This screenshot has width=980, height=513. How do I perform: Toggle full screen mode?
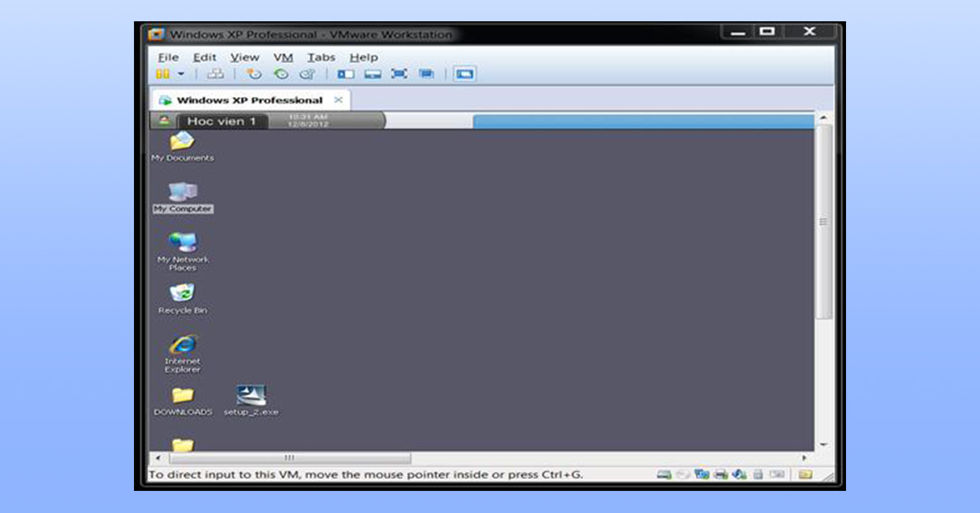coord(400,74)
